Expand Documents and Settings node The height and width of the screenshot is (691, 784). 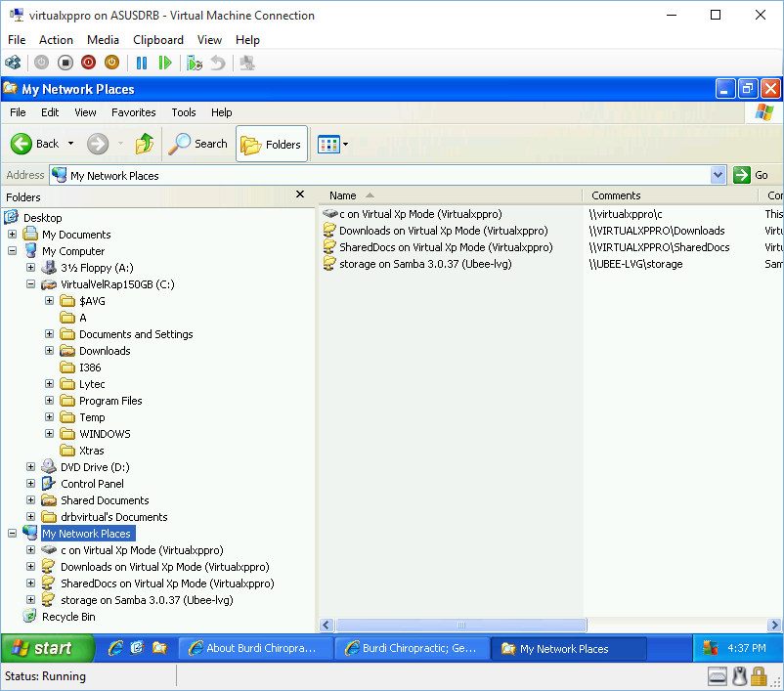point(50,333)
